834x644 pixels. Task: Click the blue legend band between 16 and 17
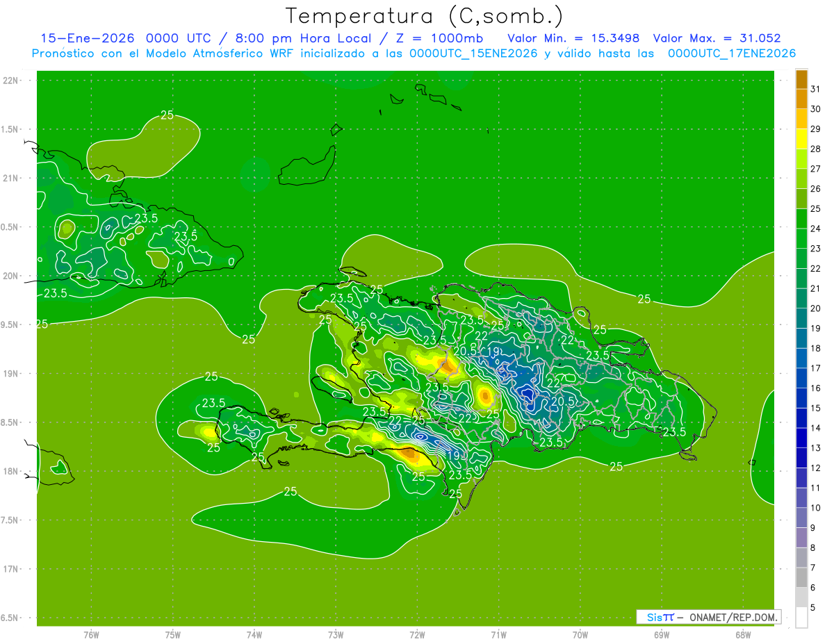coord(801,379)
